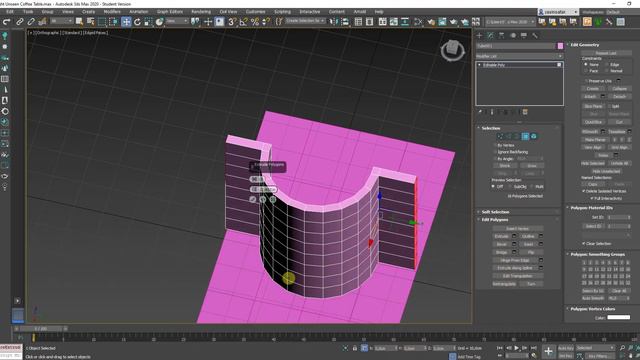This screenshot has height=360, width=640.
Task: Open the Modifiers menu
Action: click(112, 12)
